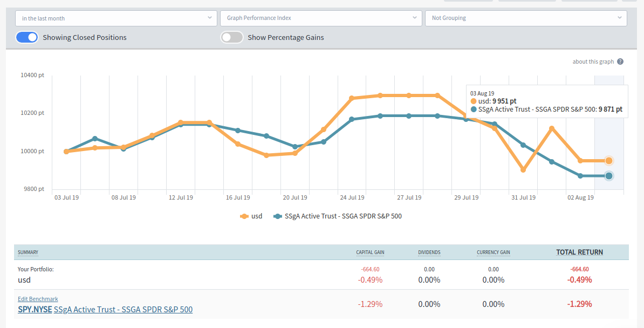644x328 pixels.
Task: Toggle the SSgA Active Trust series legend label
Action: coord(343,216)
